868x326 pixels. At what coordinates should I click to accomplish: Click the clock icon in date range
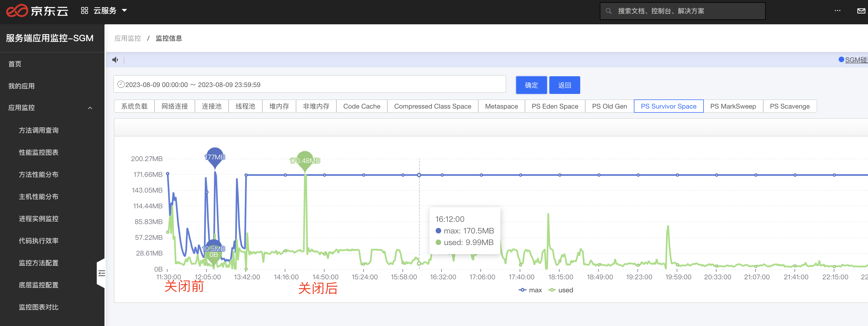tap(121, 85)
